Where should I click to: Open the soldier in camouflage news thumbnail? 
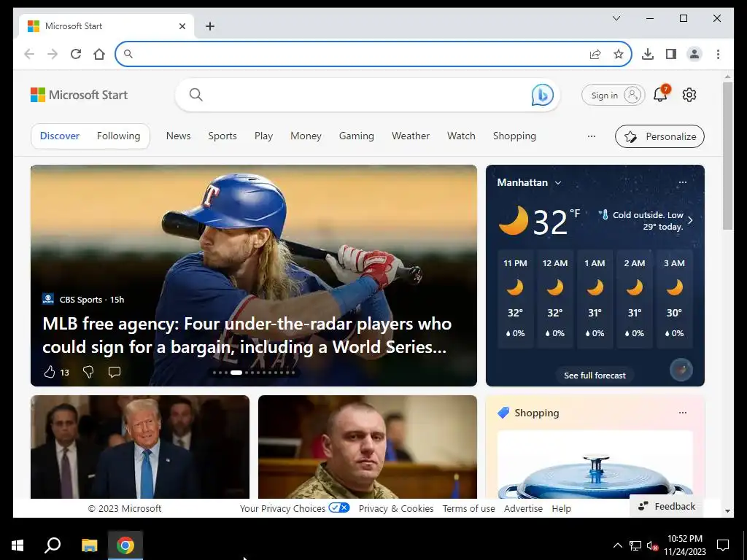(x=368, y=447)
